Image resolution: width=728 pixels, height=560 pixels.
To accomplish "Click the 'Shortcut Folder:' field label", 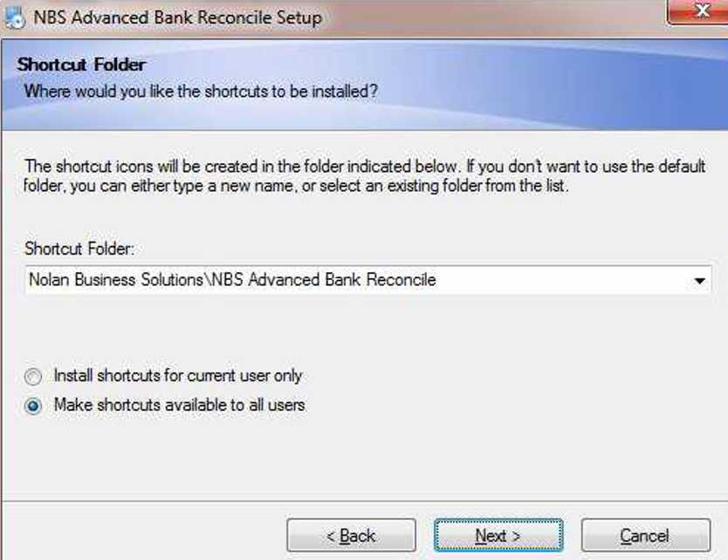I will tap(79, 249).
